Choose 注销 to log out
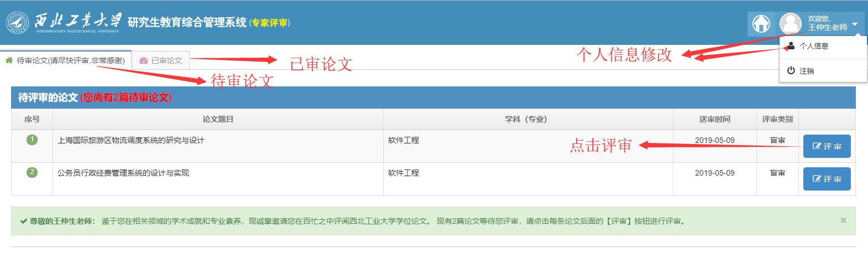Screen dimensions: 868x262 pos(807,71)
